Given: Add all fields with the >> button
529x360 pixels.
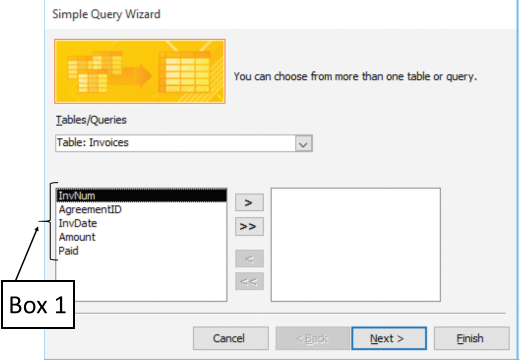Looking at the screenshot, I should pyautogui.click(x=249, y=226).
